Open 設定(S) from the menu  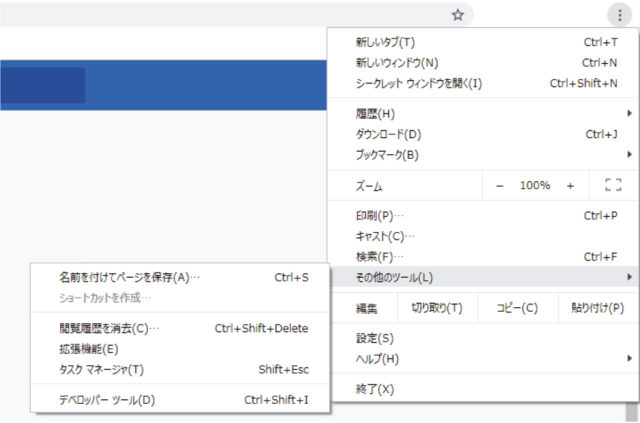coord(483,338)
